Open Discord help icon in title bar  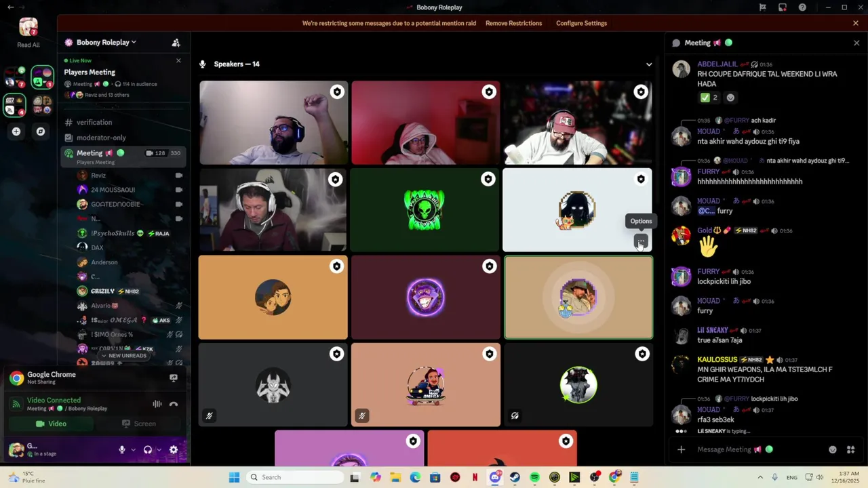(802, 7)
